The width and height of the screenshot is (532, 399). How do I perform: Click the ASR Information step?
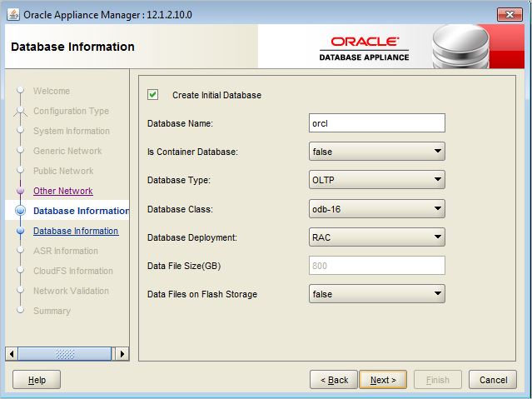click(x=66, y=251)
